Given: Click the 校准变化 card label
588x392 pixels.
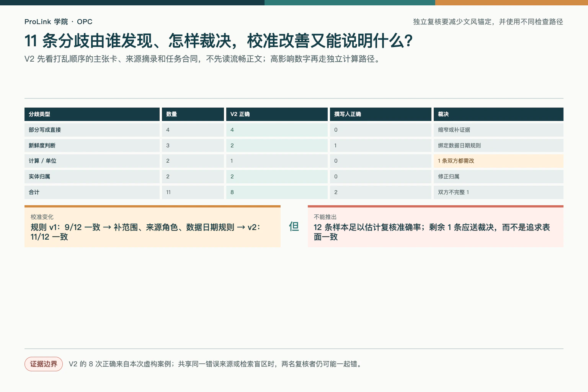Looking at the screenshot, I should [42, 217].
